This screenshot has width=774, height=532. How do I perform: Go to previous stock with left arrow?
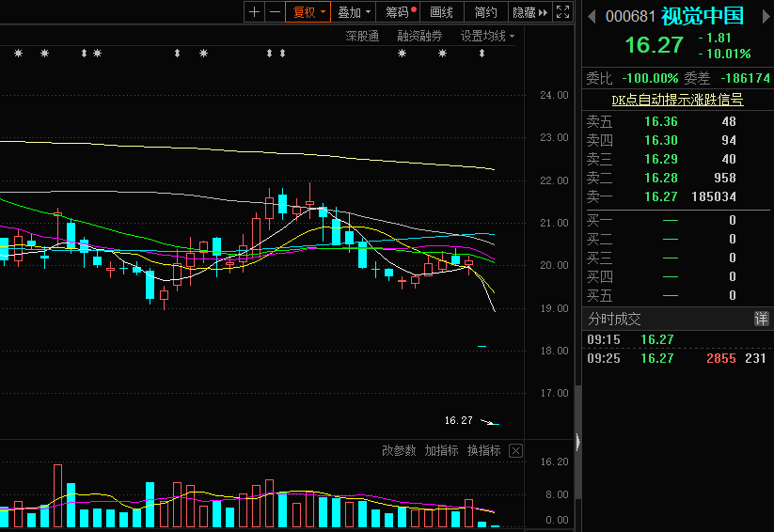click(x=592, y=17)
